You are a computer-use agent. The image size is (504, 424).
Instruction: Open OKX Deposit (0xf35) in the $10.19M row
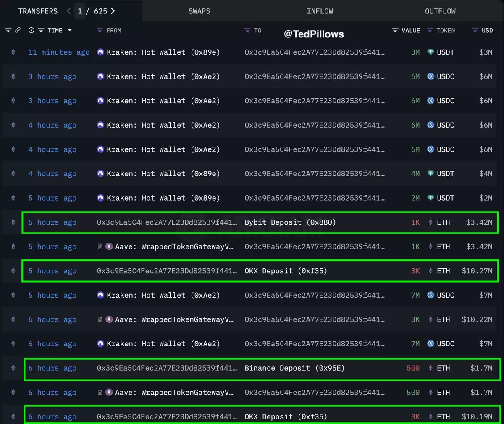pyautogui.click(x=286, y=417)
